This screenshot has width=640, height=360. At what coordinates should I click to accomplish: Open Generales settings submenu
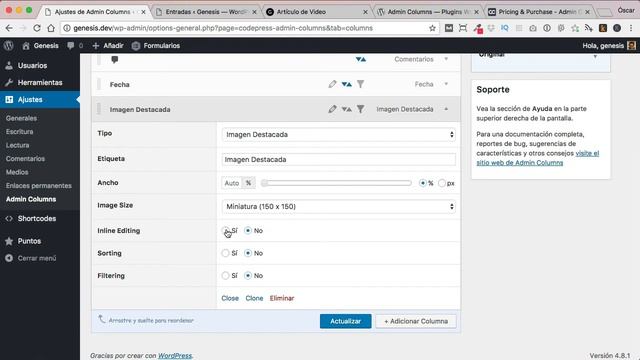(21, 118)
